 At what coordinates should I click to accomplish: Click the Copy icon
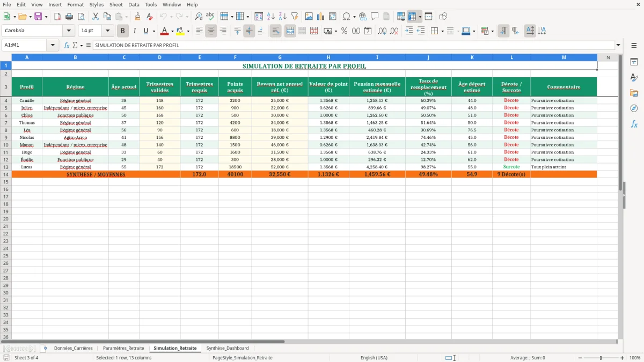point(107,17)
